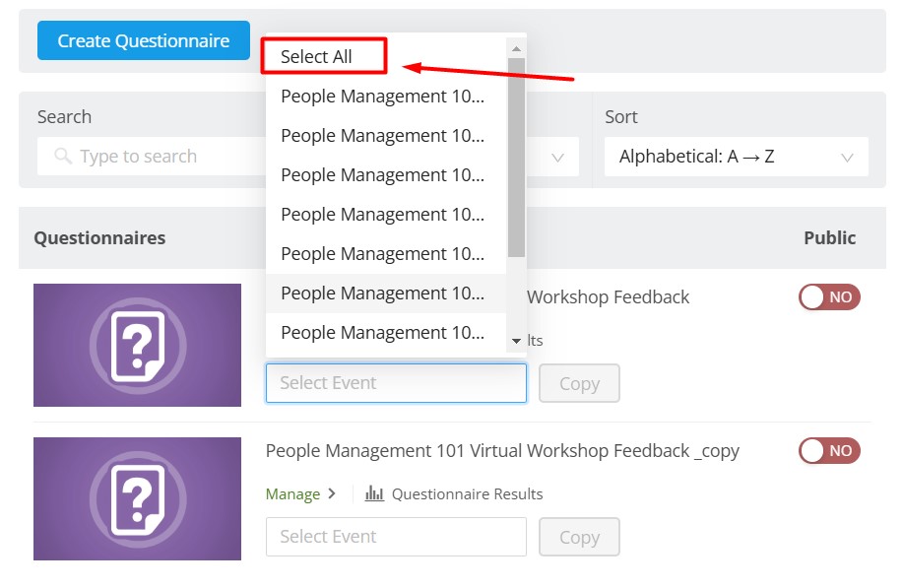The image size is (903, 588).
Task: Click second questionnaire purple question mark thumbnail
Action: [x=137, y=498]
